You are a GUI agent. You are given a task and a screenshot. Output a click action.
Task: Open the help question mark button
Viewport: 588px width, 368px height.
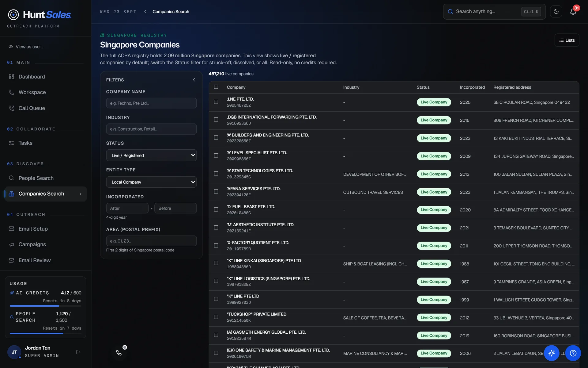click(x=573, y=353)
